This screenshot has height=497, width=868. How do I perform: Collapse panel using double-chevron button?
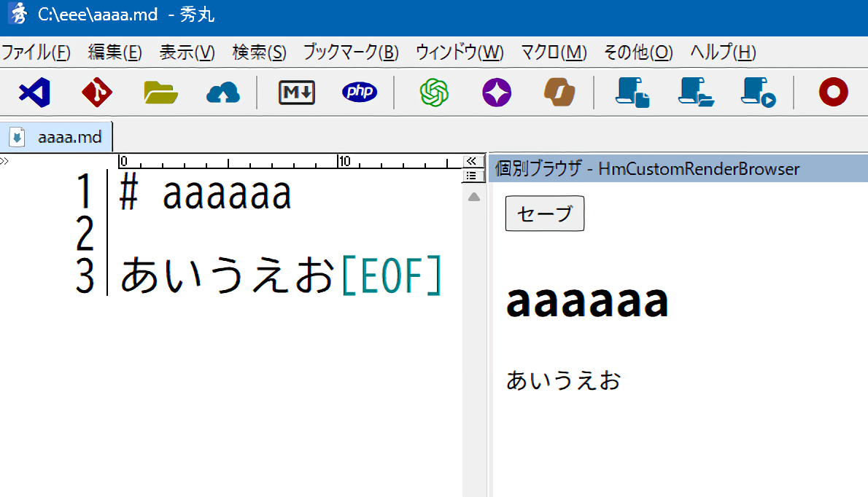471,161
